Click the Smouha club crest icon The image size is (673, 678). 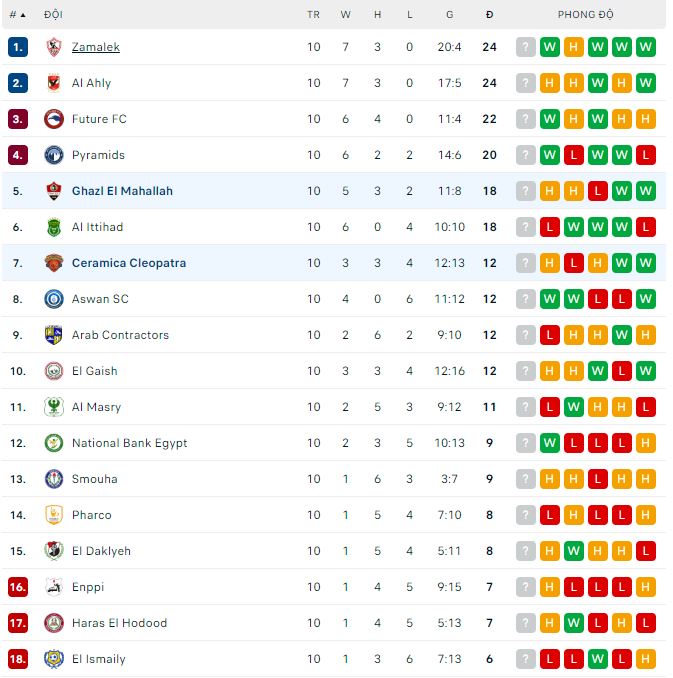pos(53,479)
